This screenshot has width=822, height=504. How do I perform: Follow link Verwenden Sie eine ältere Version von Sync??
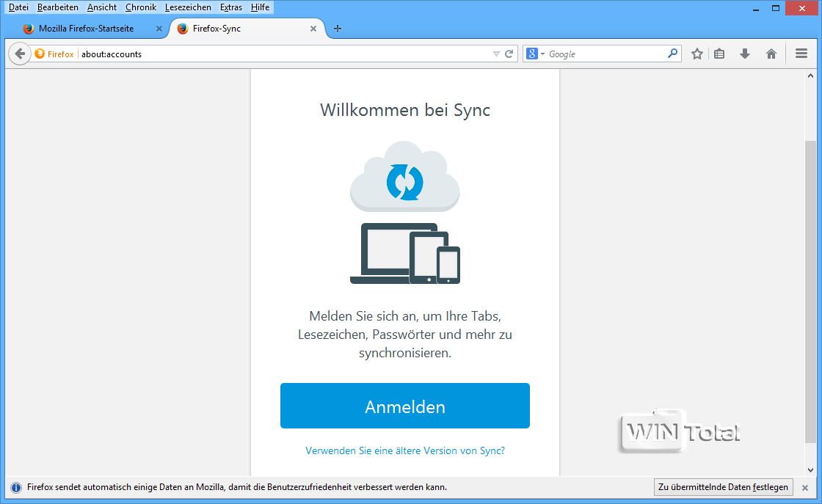[404, 450]
